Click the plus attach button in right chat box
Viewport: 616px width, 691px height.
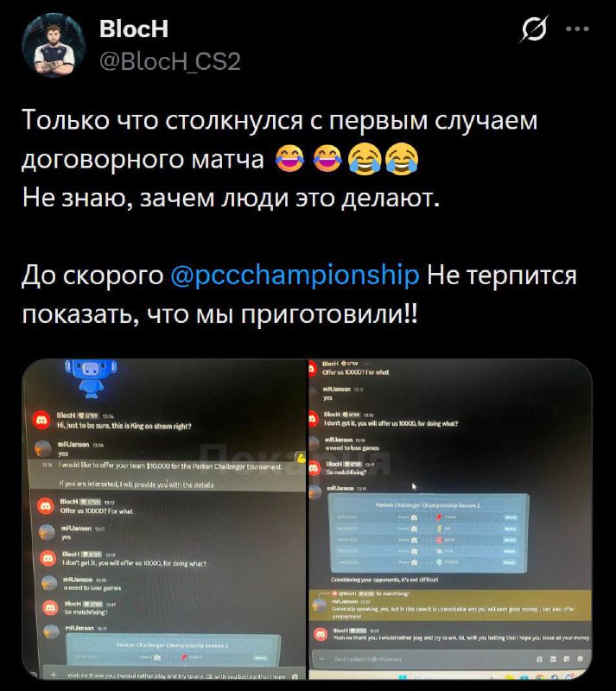[322, 658]
